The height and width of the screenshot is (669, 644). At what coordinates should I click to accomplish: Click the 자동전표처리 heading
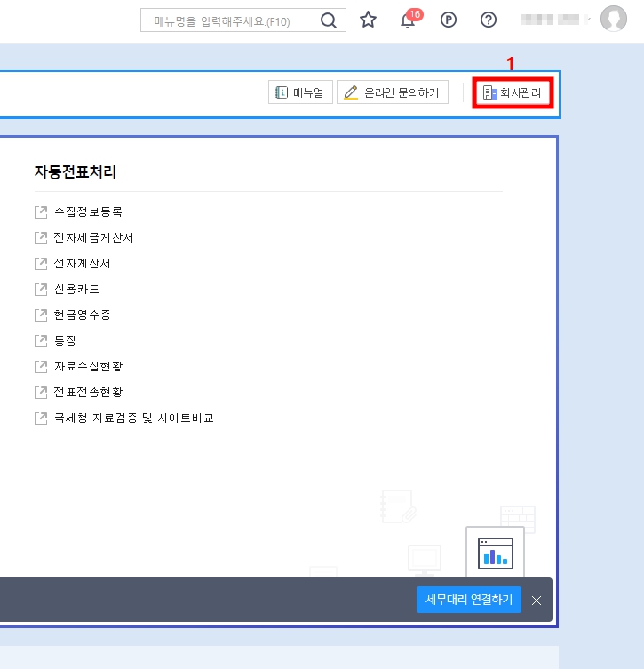[x=76, y=172]
